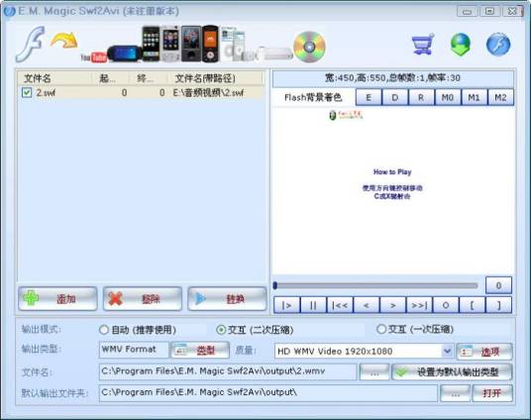The height and width of the screenshot is (420, 531).
Task: Click path E:\音频视频\2.swf in file row
Action: [x=208, y=92]
